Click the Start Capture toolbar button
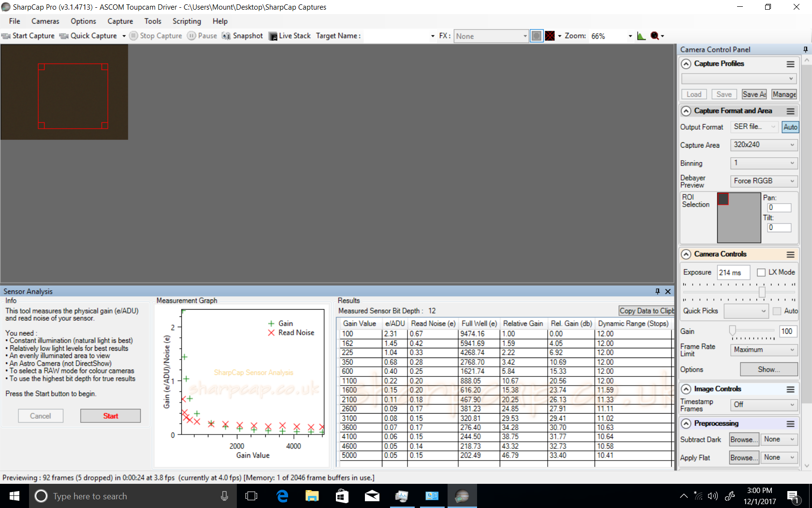The height and width of the screenshot is (508, 812). pyautogui.click(x=28, y=36)
